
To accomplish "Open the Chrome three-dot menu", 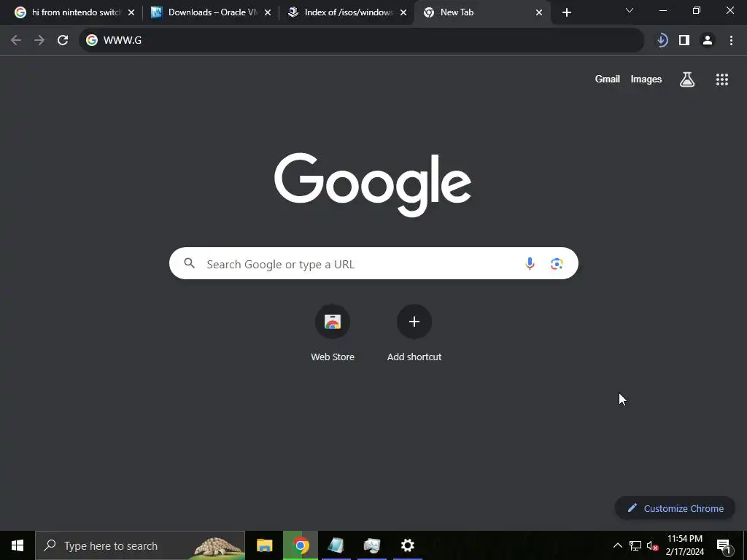I will click(x=731, y=40).
